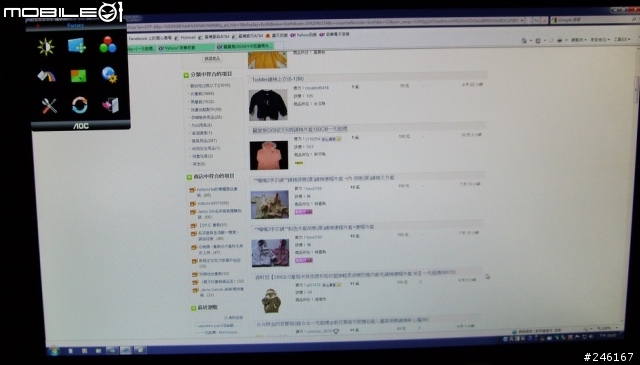Open the pink hooded coat thumbnail

point(269,155)
